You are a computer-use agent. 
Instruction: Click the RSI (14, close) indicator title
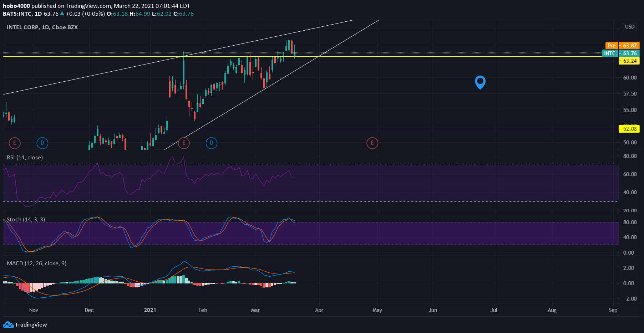pyautogui.click(x=25, y=158)
